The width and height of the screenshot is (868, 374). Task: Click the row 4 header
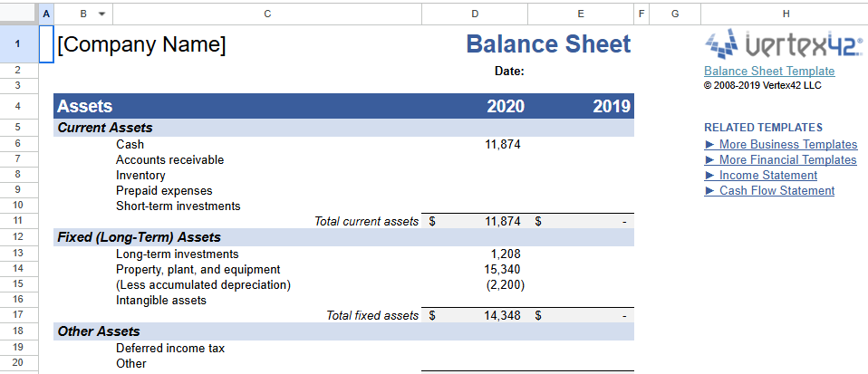point(19,106)
